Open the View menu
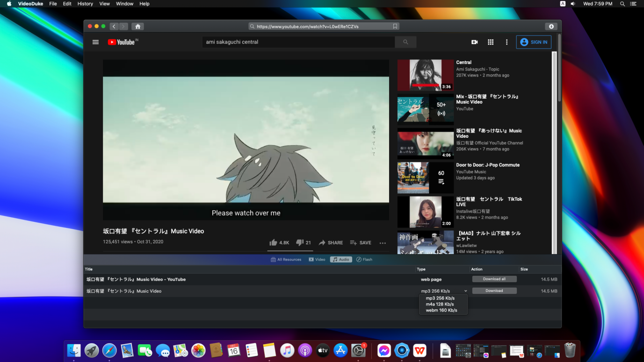This screenshot has height=362, width=644. [105, 4]
